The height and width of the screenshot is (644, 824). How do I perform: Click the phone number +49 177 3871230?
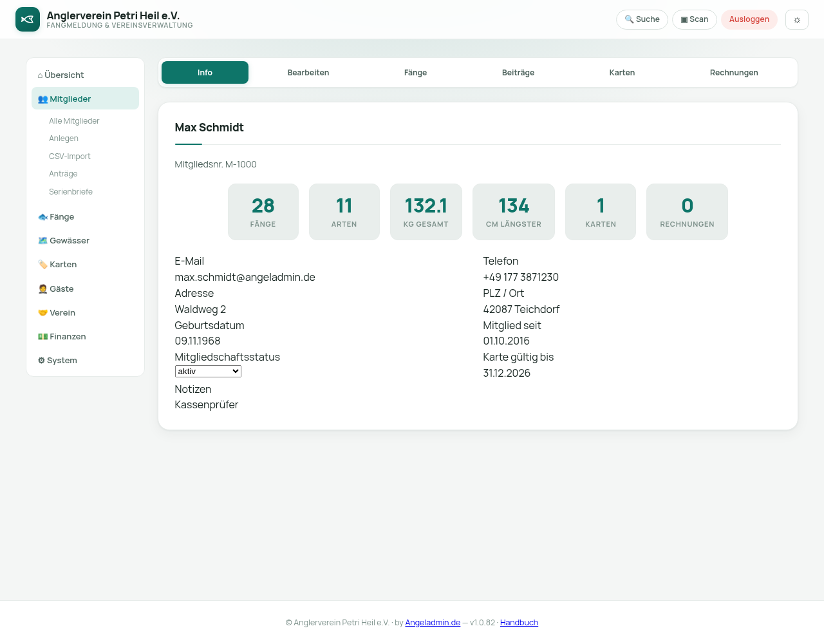pos(521,278)
